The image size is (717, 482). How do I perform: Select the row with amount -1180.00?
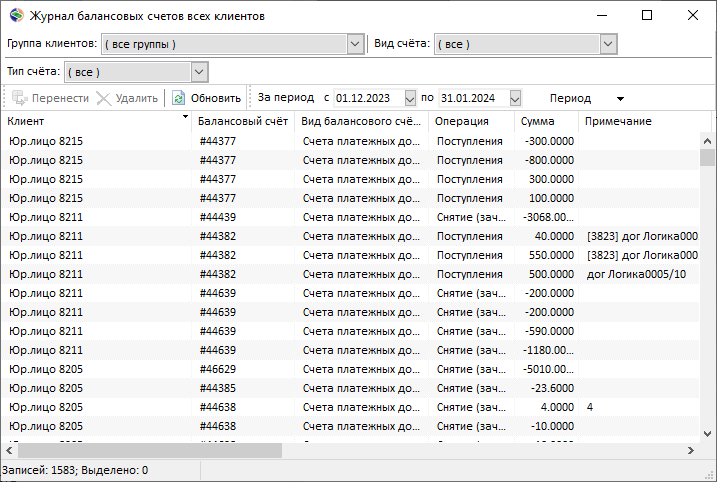point(350,350)
